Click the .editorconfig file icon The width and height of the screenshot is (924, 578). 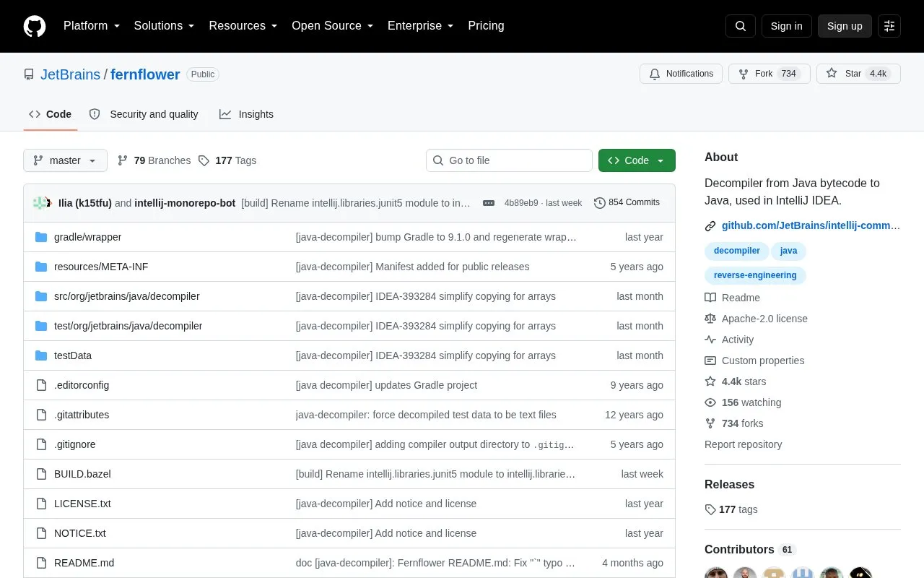coord(41,385)
